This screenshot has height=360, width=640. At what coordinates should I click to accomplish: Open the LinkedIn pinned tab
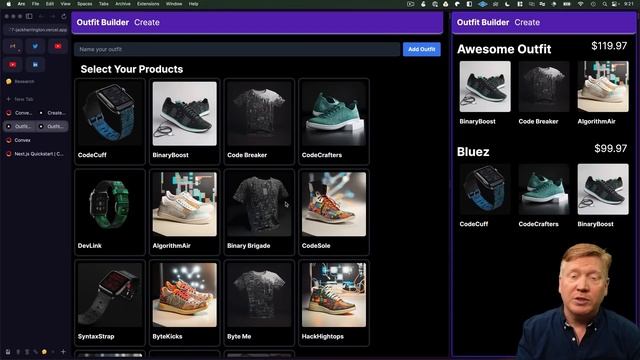tap(35, 64)
